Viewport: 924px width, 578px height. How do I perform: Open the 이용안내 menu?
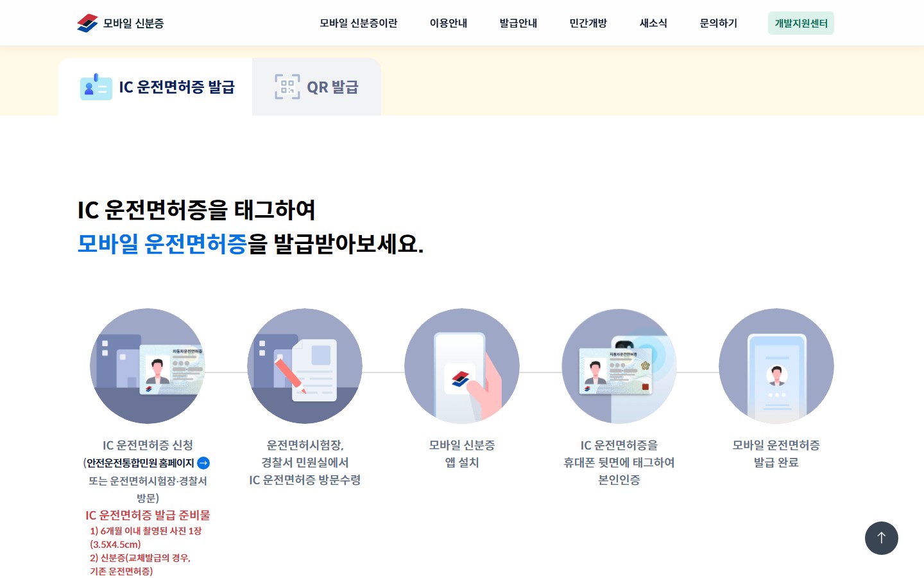pyautogui.click(x=449, y=23)
